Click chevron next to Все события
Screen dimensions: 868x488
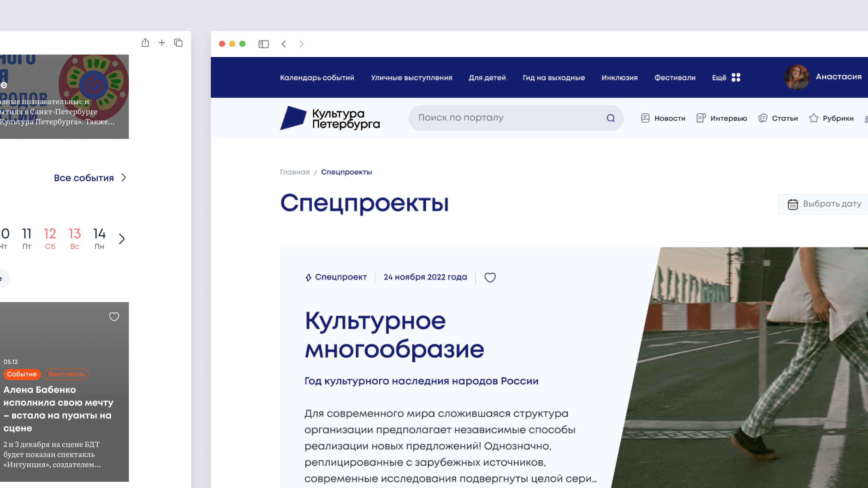pyautogui.click(x=124, y=177)
